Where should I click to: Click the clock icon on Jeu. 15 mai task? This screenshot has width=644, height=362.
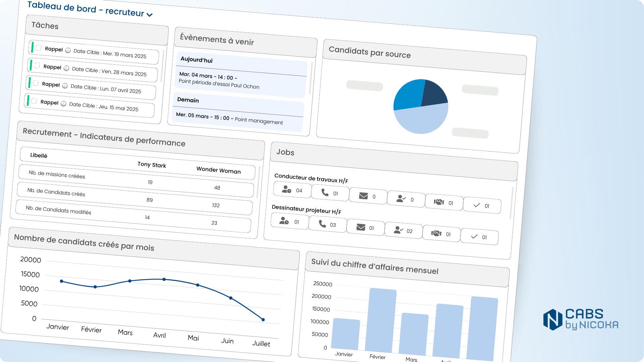click(x=63, y=104)
